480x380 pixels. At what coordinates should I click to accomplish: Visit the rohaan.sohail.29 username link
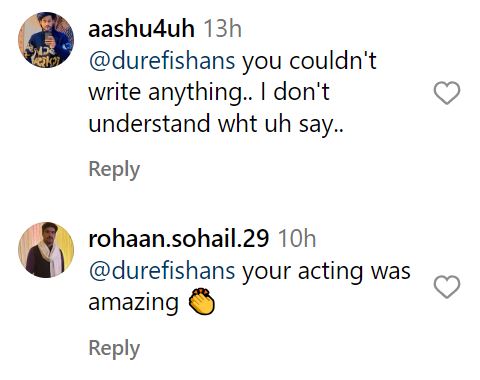179,239
